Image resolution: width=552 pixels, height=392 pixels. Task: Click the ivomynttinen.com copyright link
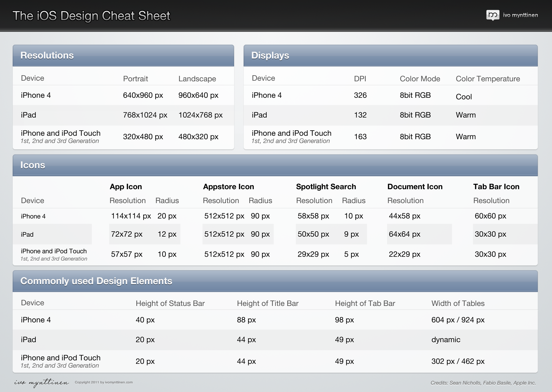click(x=104, y=382)
